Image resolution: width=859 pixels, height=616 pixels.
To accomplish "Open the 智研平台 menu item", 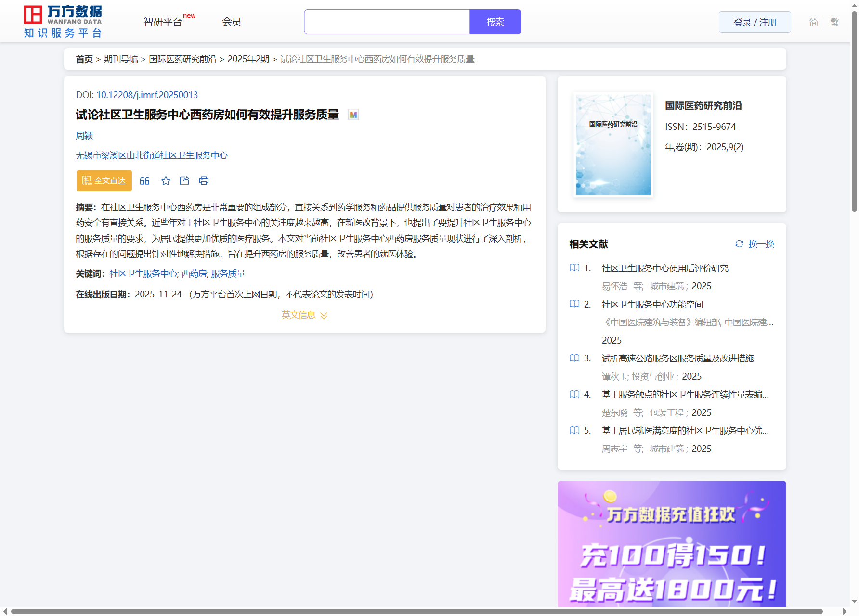I will click(x=163, y=22).
